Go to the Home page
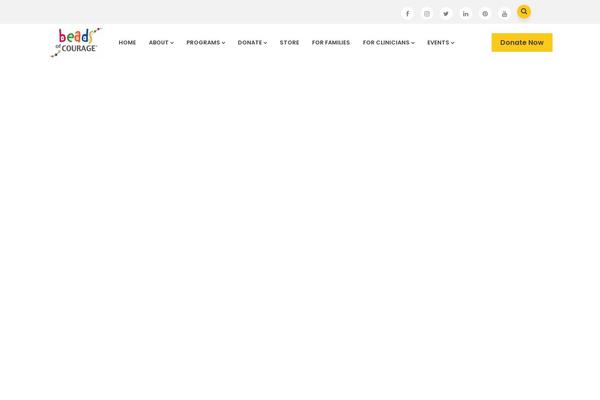This screenshot has width=600, height=400. pyautogui.click(x=127, y=42)
